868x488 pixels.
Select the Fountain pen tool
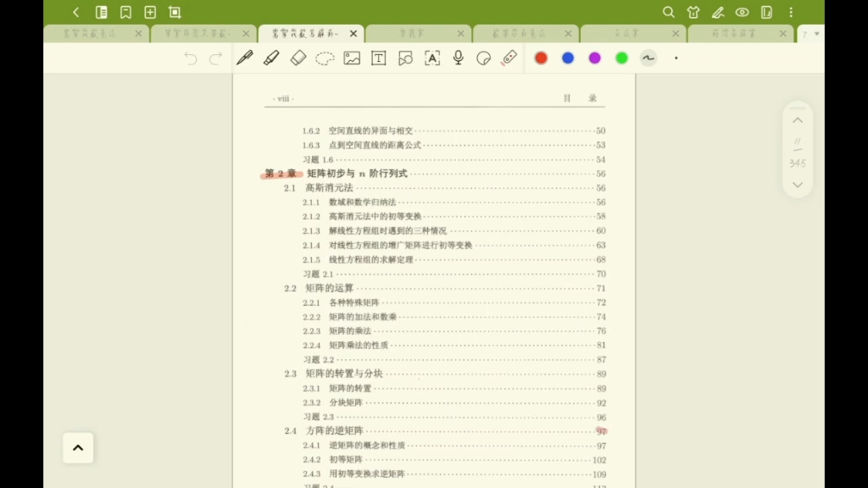click(x=245, y=58)
